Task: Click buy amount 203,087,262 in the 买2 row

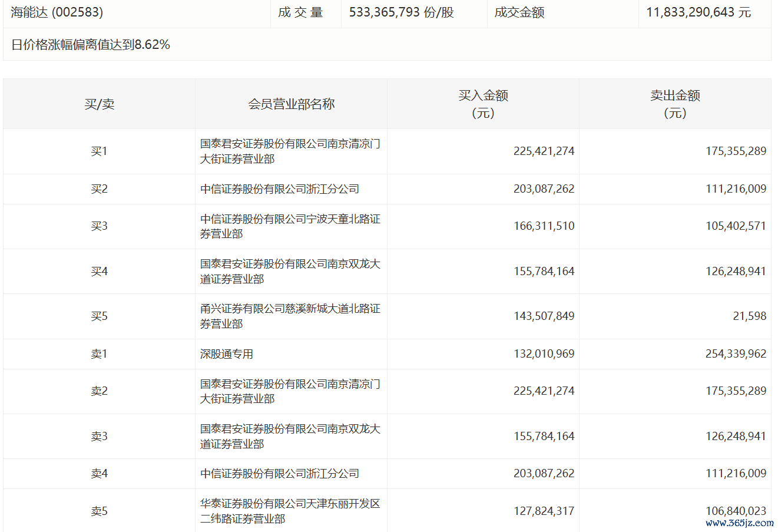Action: pyautogui.click(x=544, y=189)
